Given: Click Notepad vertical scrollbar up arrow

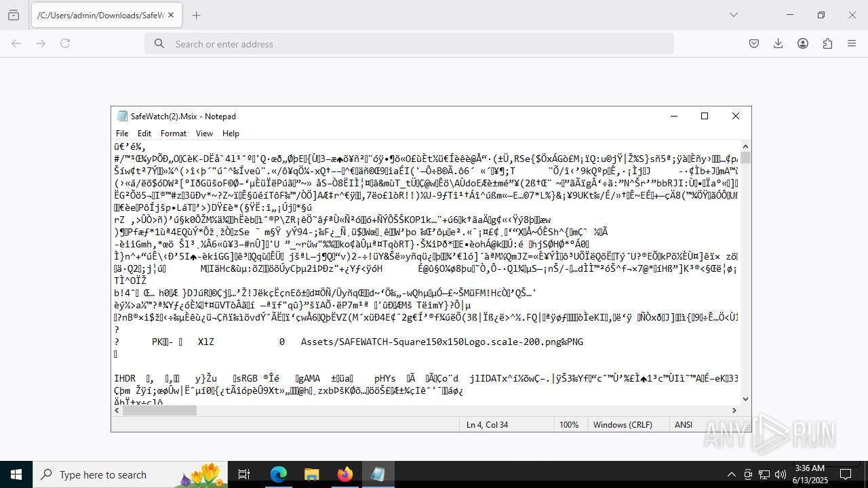Looking at the screenshot, I should (746, 146).
